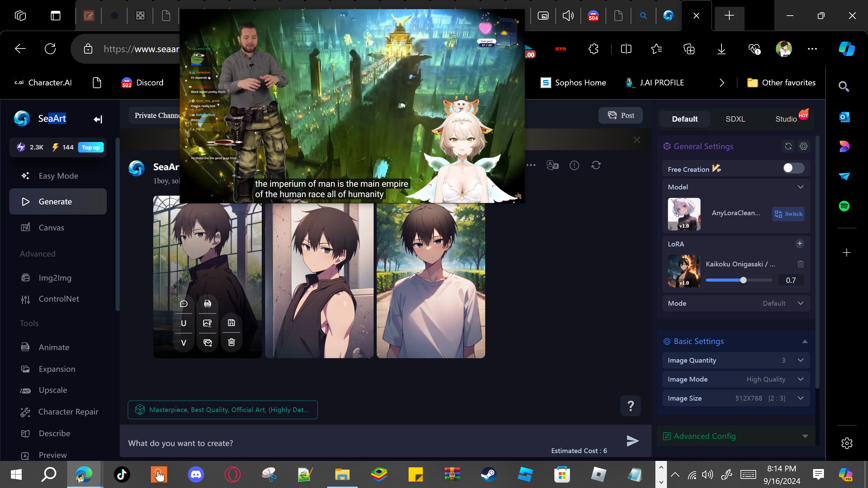The width and height of the screenshot is (868, 488).
Task: Click the comment icon on first image
Action: [184, 304]
